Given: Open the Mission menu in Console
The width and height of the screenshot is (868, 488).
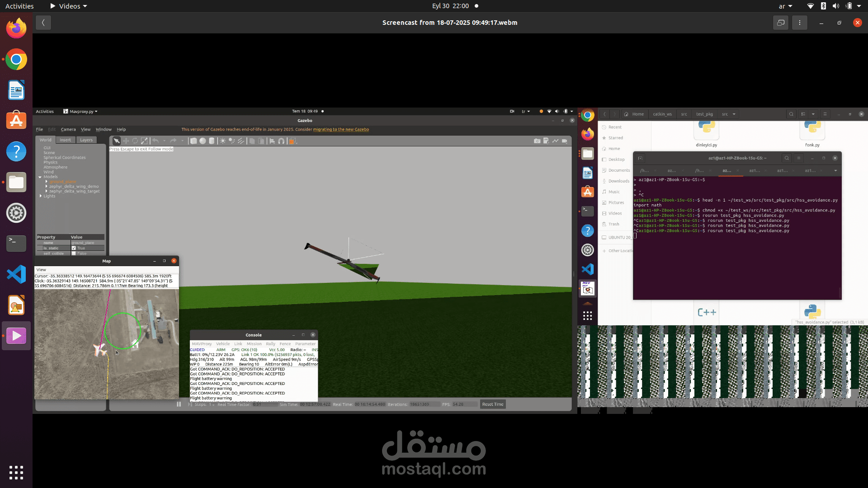Looking at the screenshot, I should pyautogui.click(x=254, y=344).
